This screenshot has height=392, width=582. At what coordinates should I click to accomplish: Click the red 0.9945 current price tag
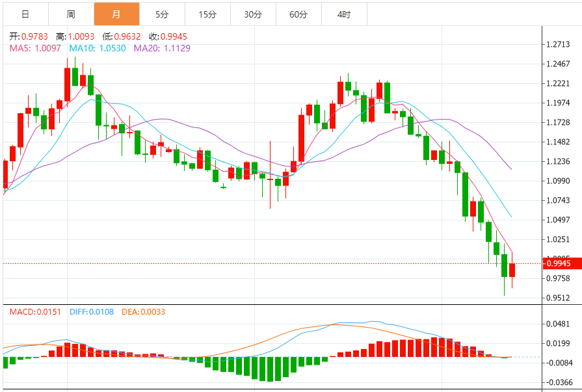(562, 263)
